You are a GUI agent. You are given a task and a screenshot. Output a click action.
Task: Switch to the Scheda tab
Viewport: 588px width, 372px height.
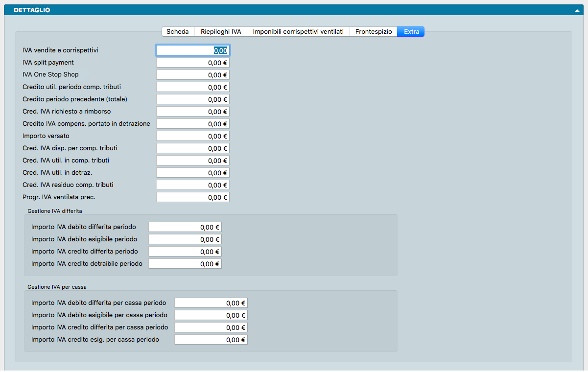(x=178, y=31)
